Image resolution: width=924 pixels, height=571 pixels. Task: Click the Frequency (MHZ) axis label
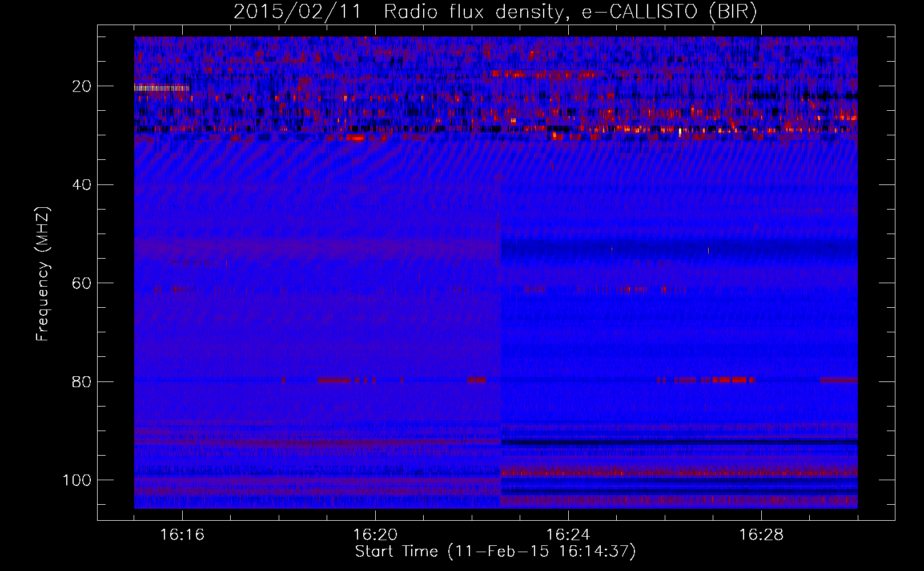pyautogui.click(x=43, y=274)
